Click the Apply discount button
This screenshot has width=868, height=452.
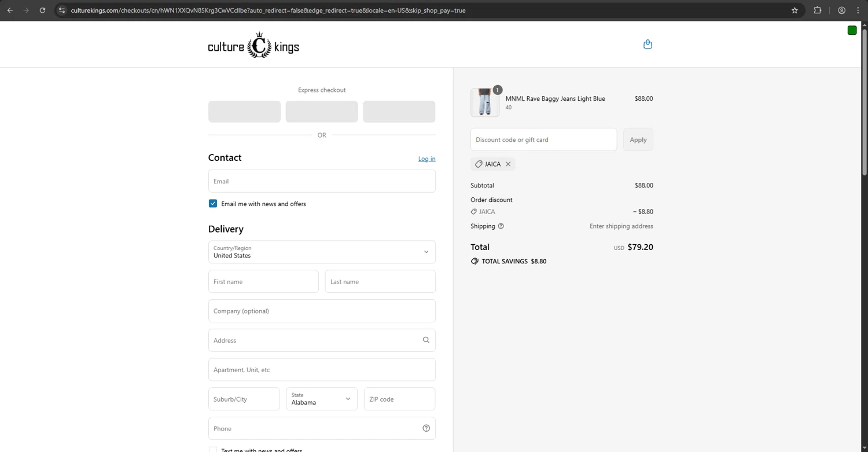tap(638, 139)
